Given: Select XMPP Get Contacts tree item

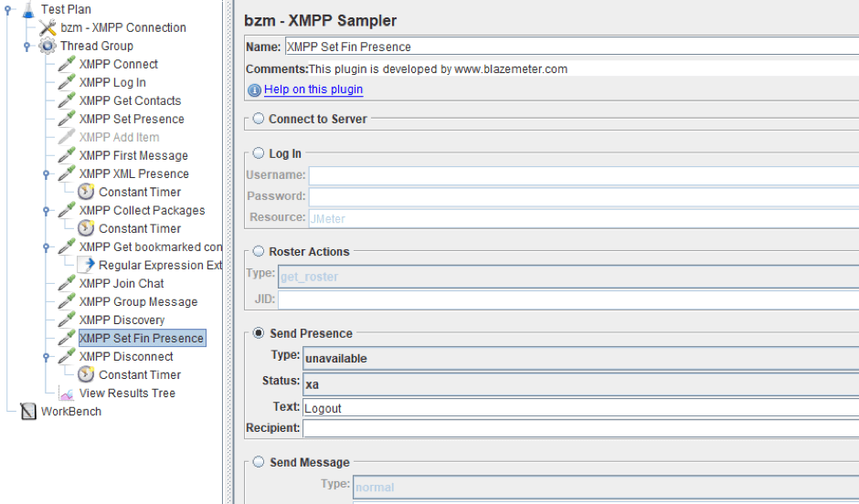Looking at the screenshot, I should [x=130, y=100].
